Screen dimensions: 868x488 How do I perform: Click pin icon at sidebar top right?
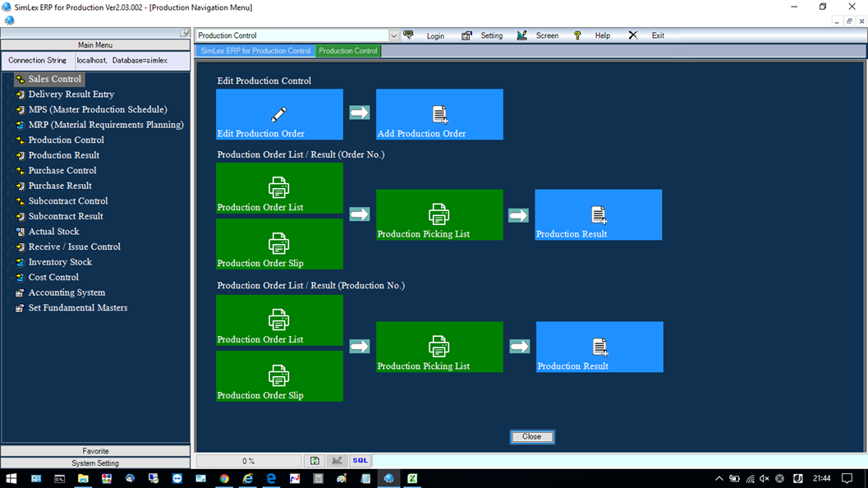tap(185, 34)
